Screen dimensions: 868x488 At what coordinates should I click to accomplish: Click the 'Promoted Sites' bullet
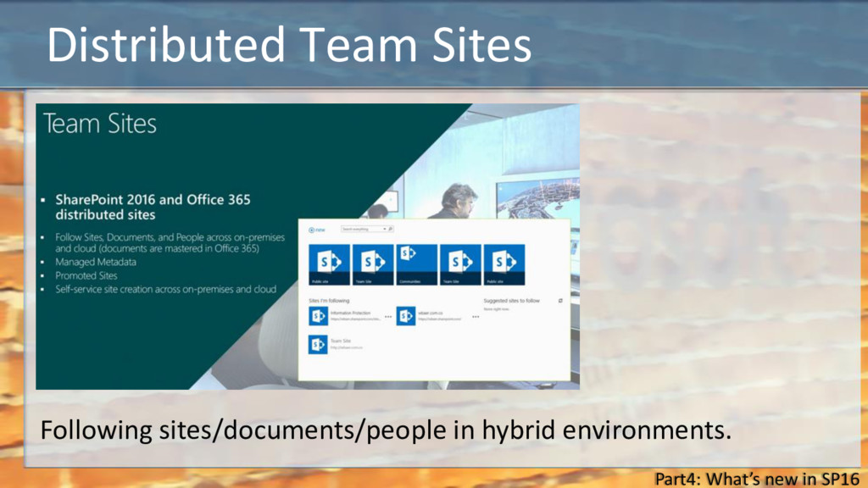[86, 275]
